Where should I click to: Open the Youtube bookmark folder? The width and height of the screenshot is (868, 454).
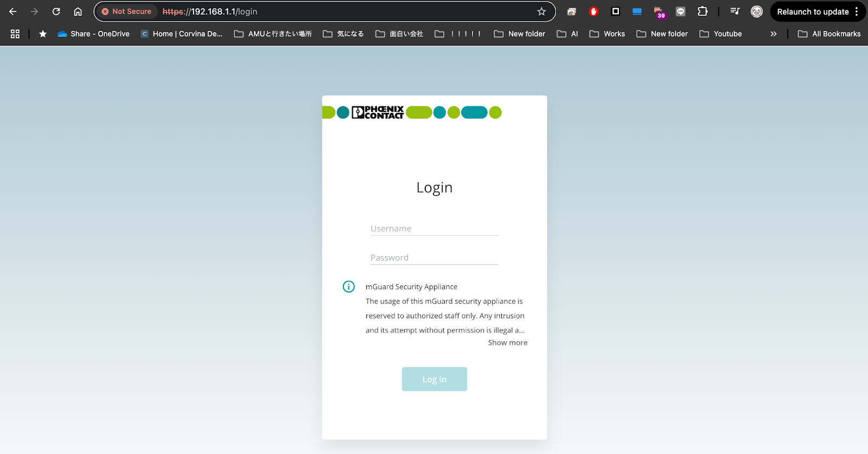click(720, 34)
